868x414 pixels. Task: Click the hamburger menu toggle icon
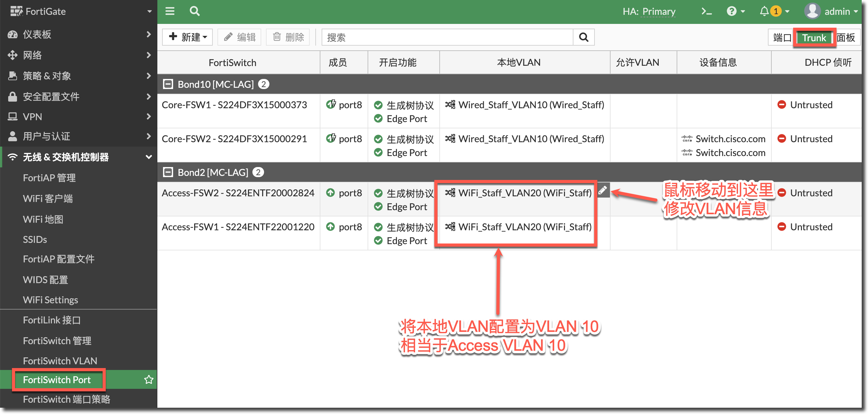[x=170, y=11]
